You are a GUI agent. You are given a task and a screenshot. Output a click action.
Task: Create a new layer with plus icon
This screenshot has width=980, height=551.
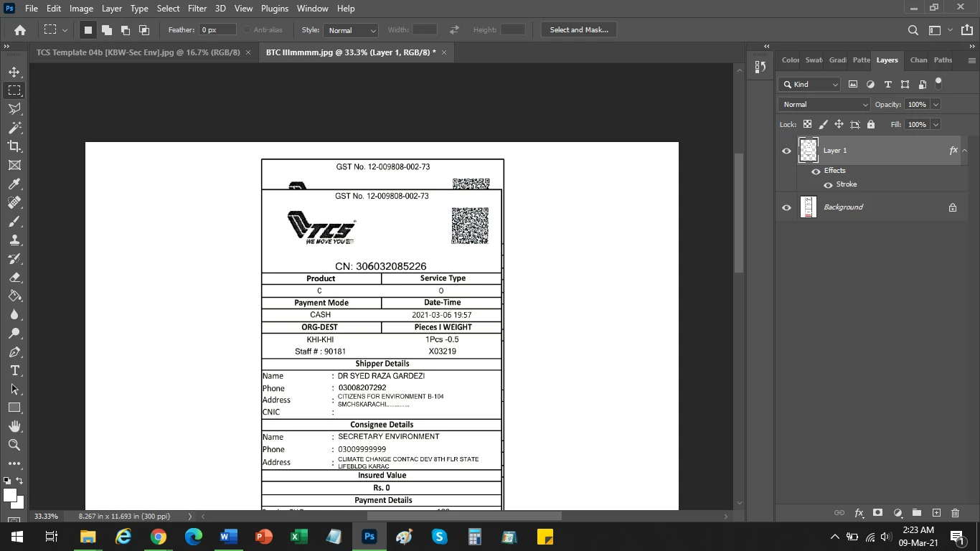(x=936, y=513)
